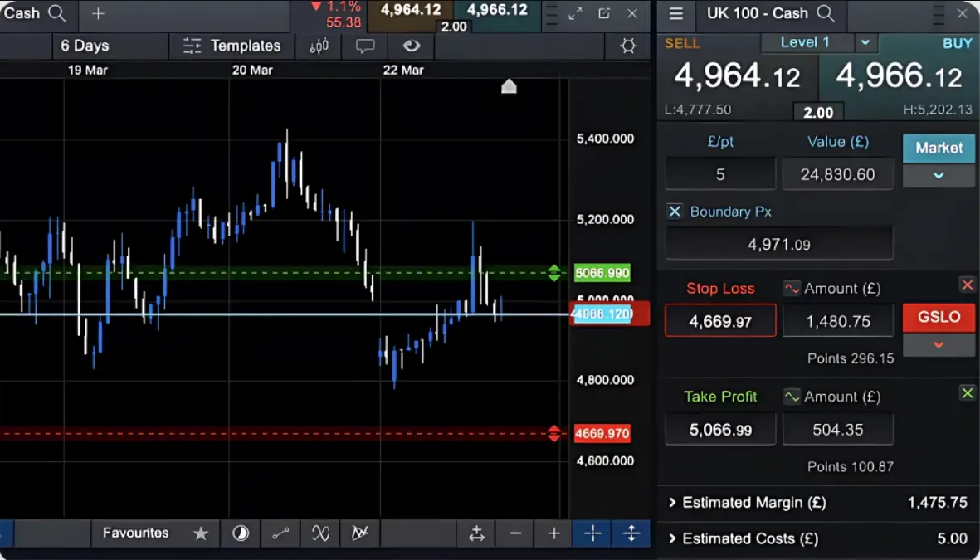Remove the take profit with green X

click(x=967, y=393)
